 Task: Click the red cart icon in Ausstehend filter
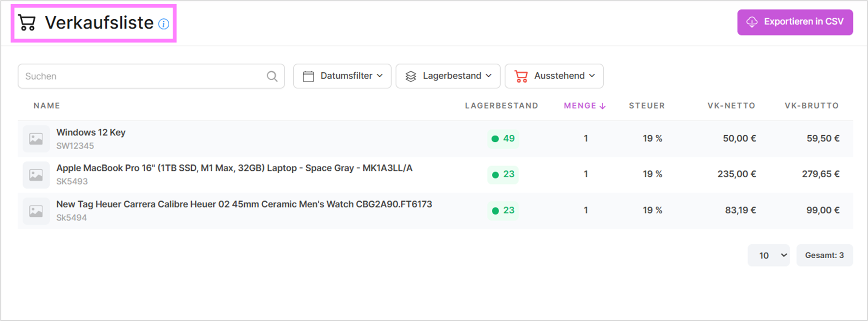coord(521,76)
